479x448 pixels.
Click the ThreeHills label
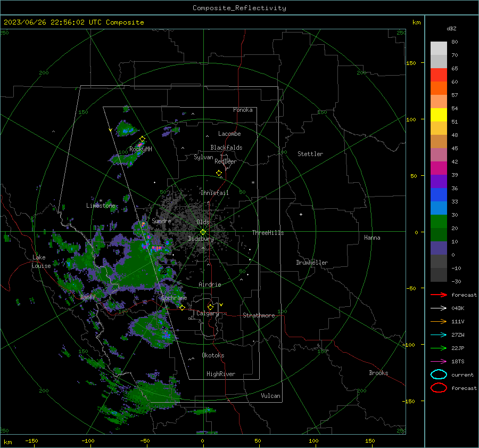[268, 233]
